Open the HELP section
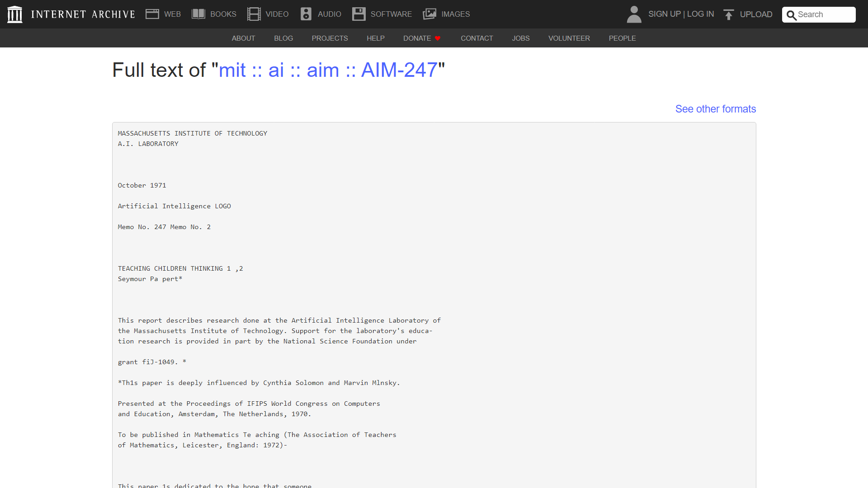This screenshot has width=868, height=488. (x=376, y=38)
